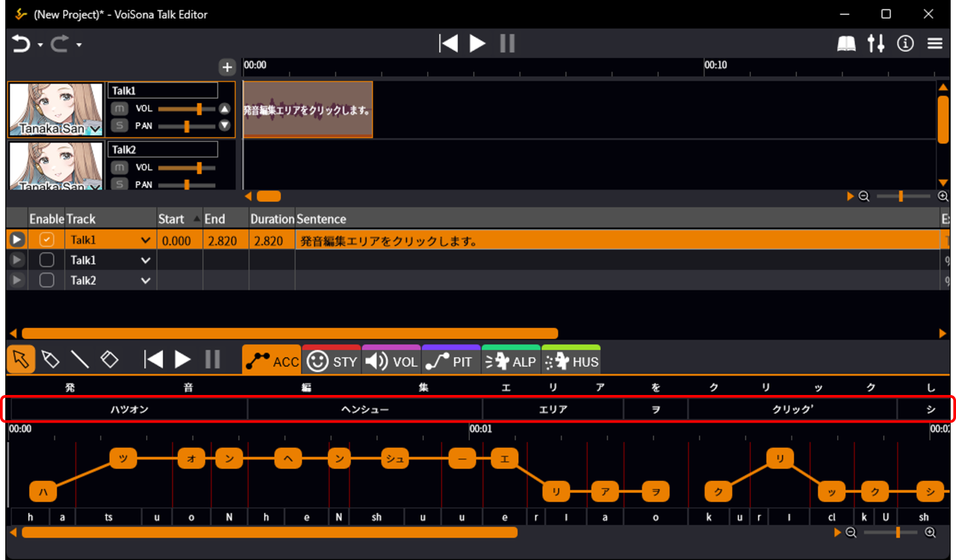Adjust the Talk1 VOL slider
Screen dimensions: 956x560
pos(199,109)
